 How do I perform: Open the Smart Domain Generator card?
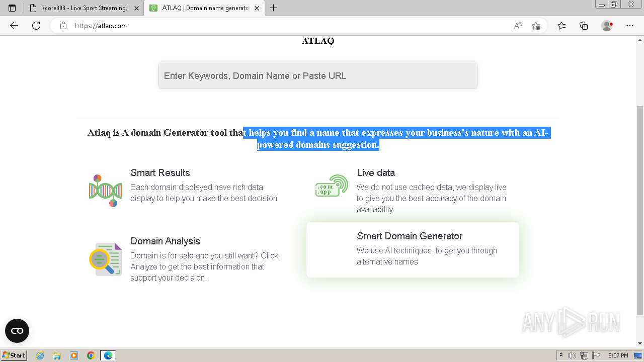(413, 250)
